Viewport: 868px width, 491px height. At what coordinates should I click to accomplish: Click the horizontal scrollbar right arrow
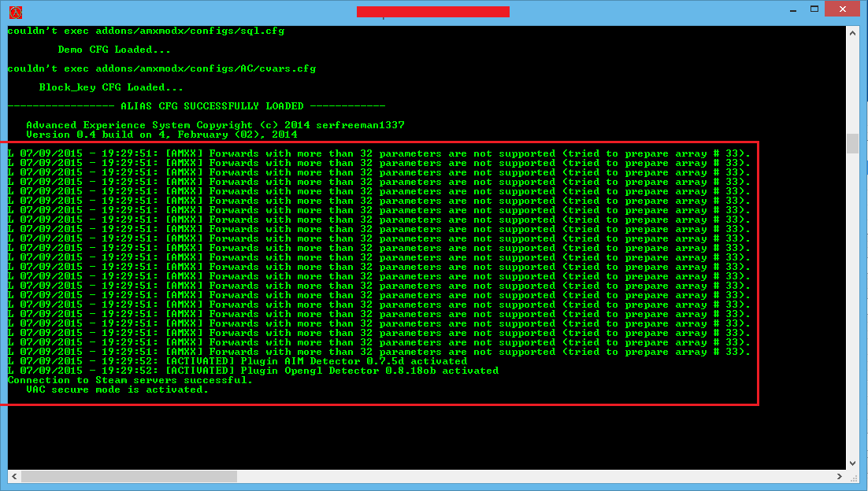click(839, 476)
